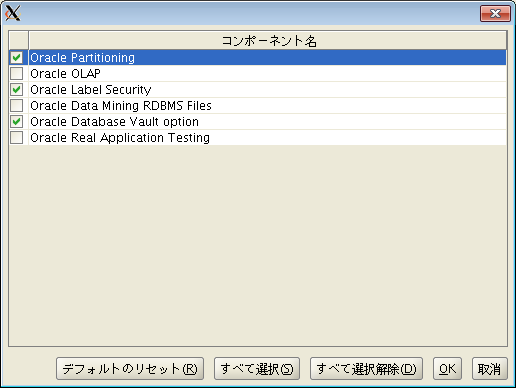
Task: Confirm with the OK button
Action: coord(447,369)
